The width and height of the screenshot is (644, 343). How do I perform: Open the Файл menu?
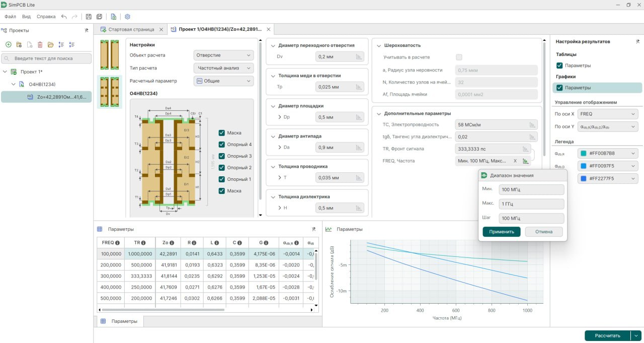coord(10,17)
